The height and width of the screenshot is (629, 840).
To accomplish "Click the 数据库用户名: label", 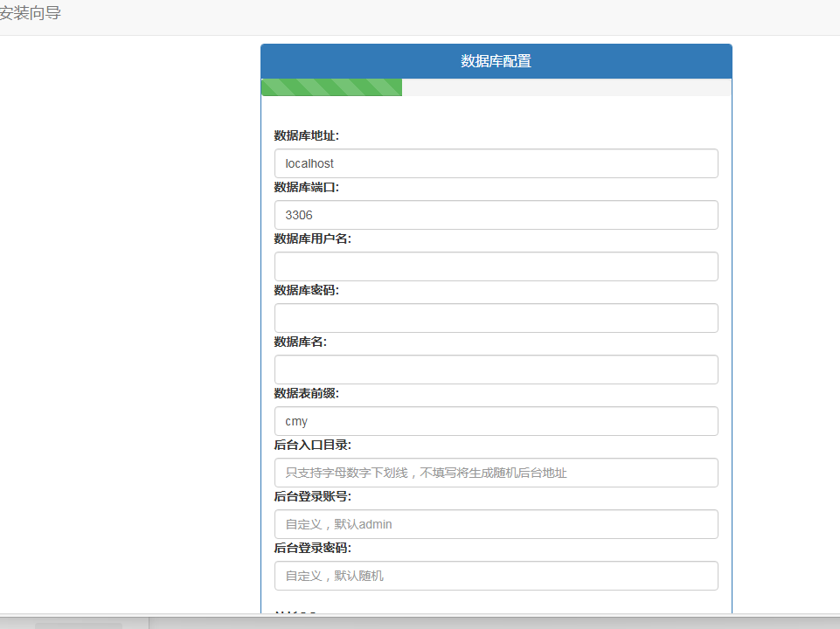I will [x=313, y=238].
